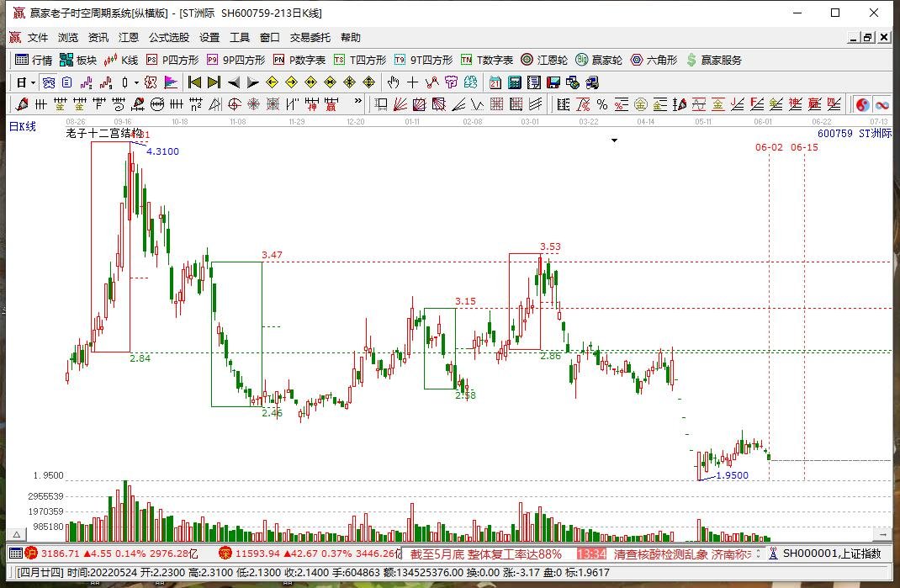The image size is (900, 588).
Task: Click the arrow button at volume pane right
Action: (x=882, y=535)
